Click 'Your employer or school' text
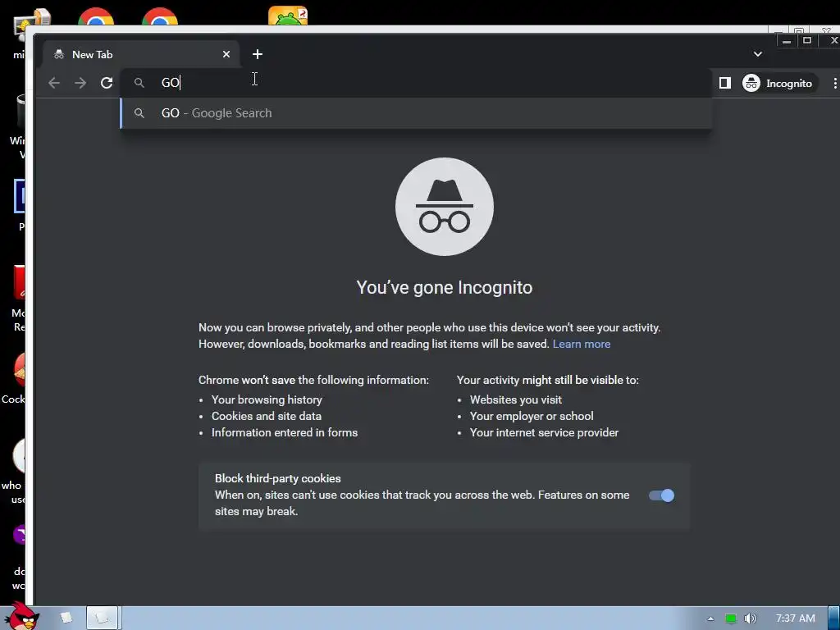 pyautogui.click(x=532, y=416)
